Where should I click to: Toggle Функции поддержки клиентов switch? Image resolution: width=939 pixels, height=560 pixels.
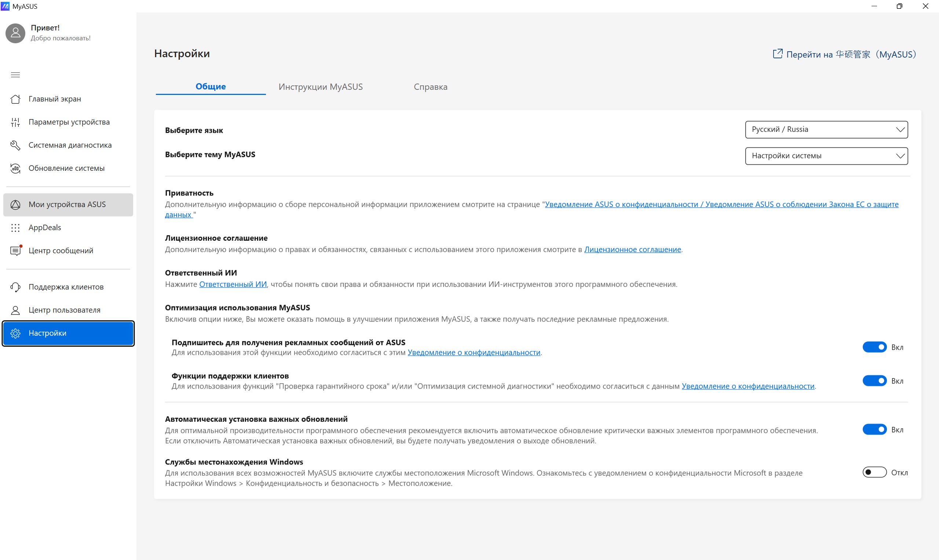874,381
